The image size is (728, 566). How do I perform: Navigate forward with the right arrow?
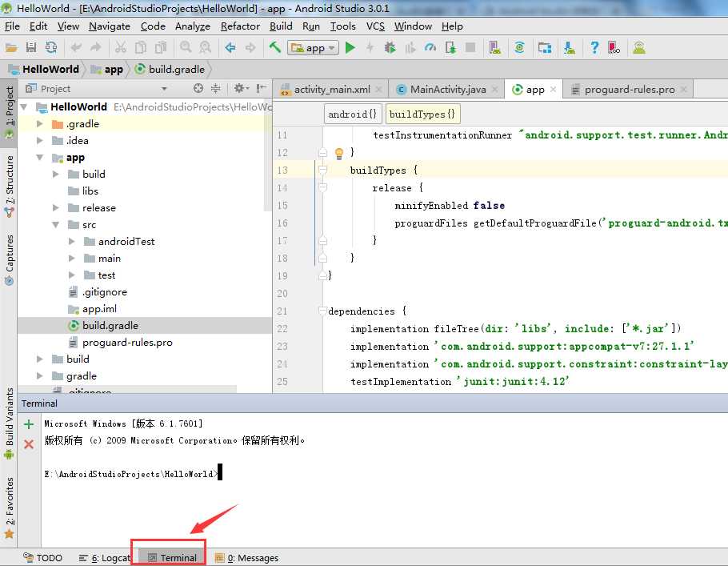250,47
